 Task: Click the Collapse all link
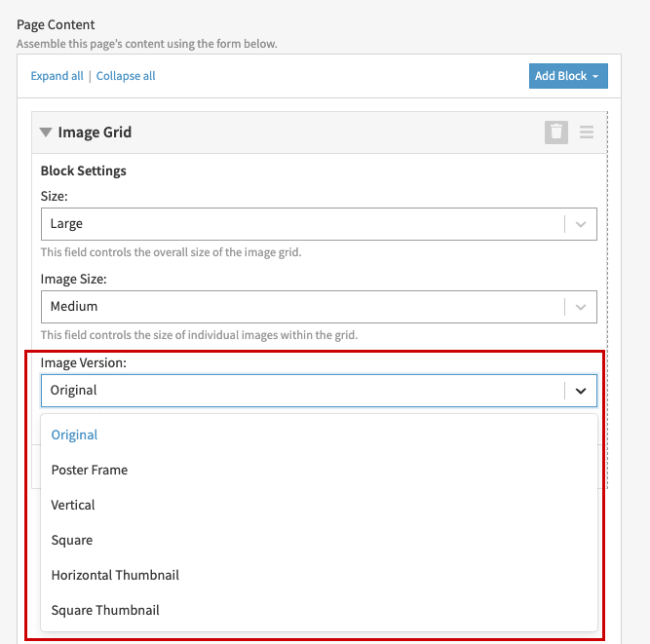pos(126,76)
